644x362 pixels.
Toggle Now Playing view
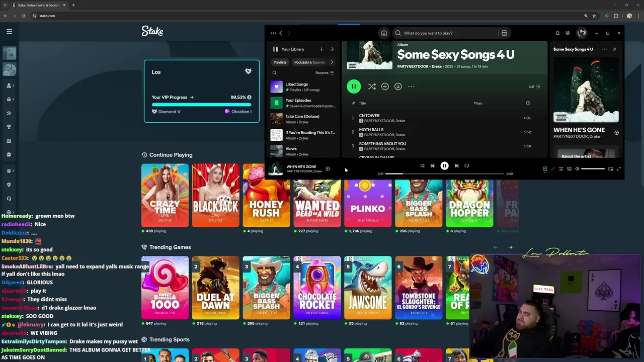click(x=545, y=169)
